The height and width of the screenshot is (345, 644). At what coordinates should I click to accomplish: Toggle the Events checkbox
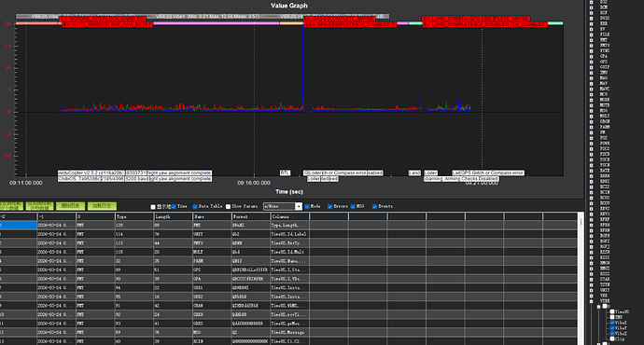tap(374, 206)
